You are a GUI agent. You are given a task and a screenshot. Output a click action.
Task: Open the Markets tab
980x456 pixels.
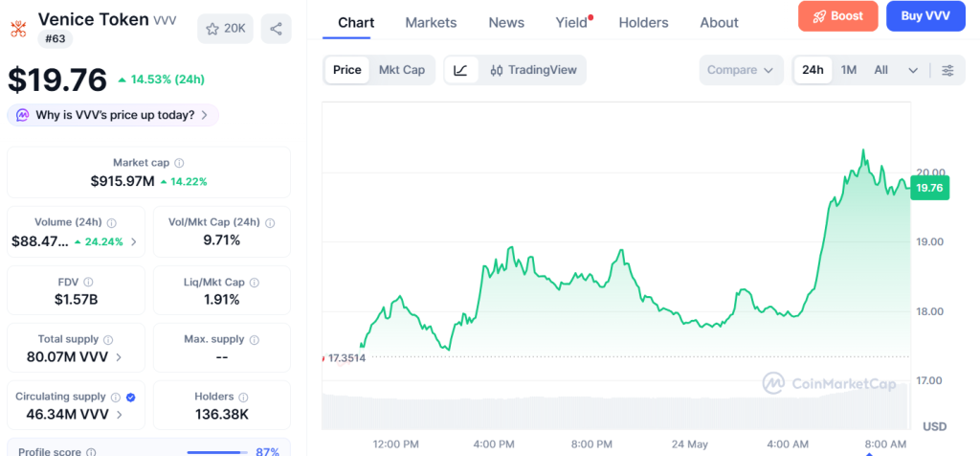[432, 23]
